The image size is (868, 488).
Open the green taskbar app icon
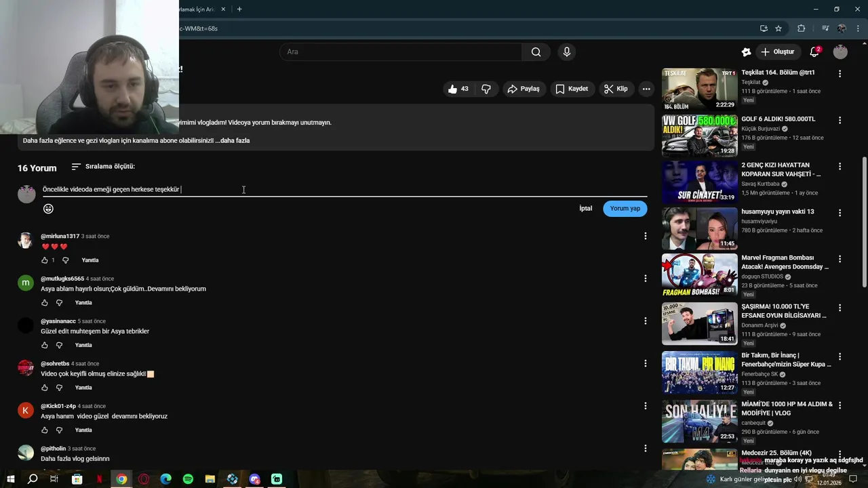[277, 479]
